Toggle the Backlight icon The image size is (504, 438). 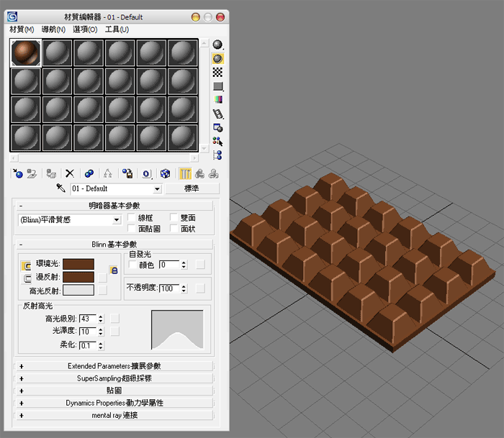tap(218, 59)
